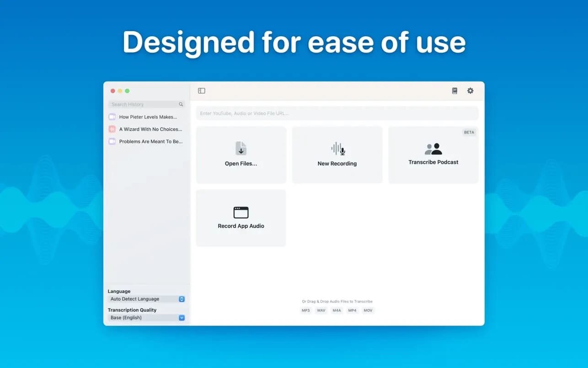Screen dimensions: 588x368
Task: Open 'Problems Are Meant To Be...' transcript
Action: coord(150,142)
